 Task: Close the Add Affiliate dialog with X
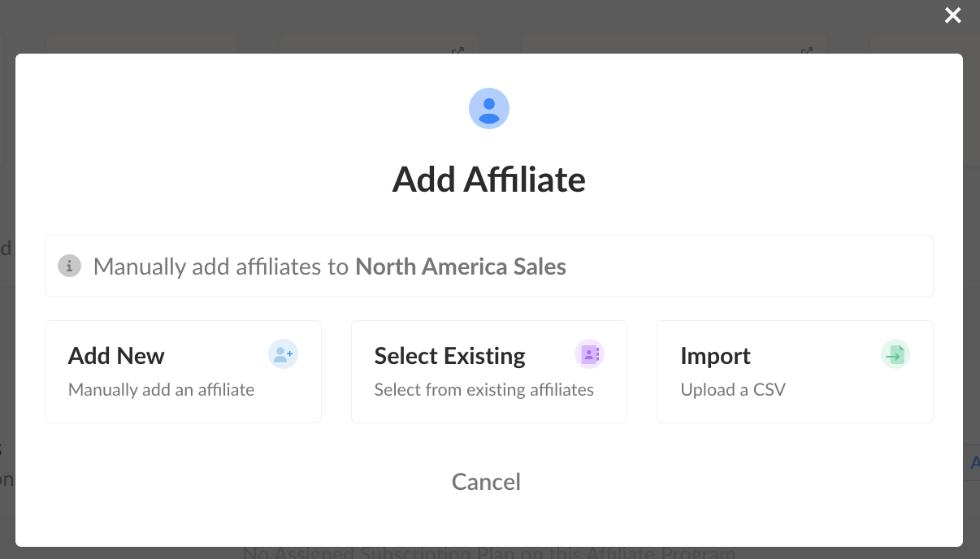952,15
